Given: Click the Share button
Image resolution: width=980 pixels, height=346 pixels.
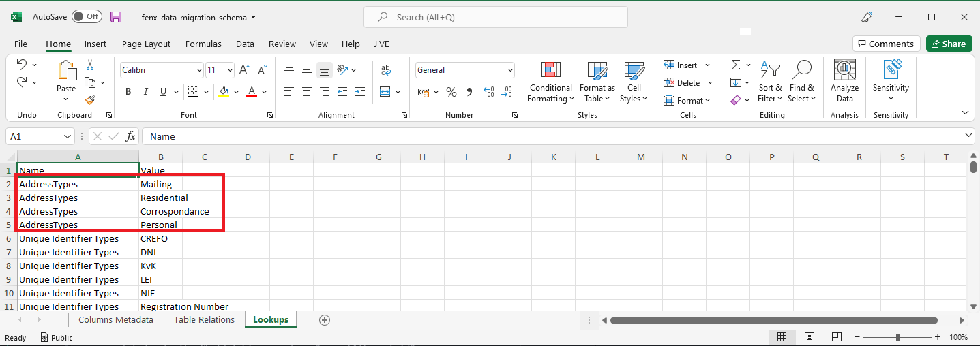Looking at the screenshot, I should tap(948, 44).
